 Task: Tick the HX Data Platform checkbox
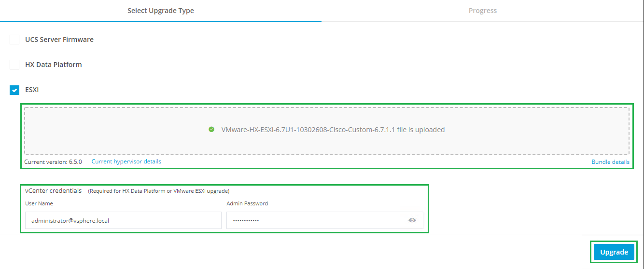(14, 65)
